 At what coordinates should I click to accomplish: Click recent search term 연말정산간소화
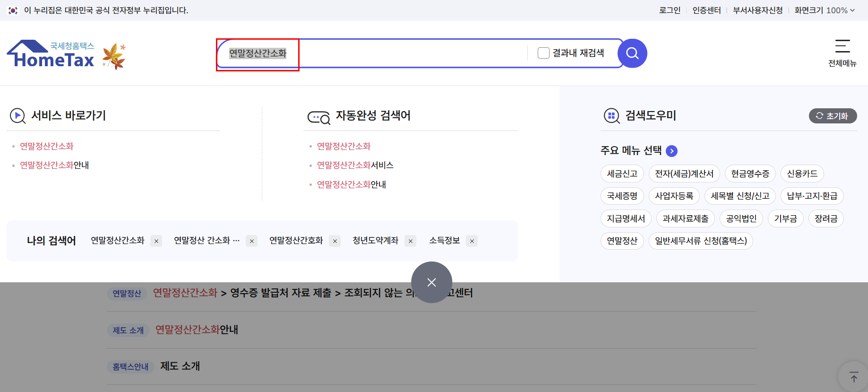pos(118,241)
